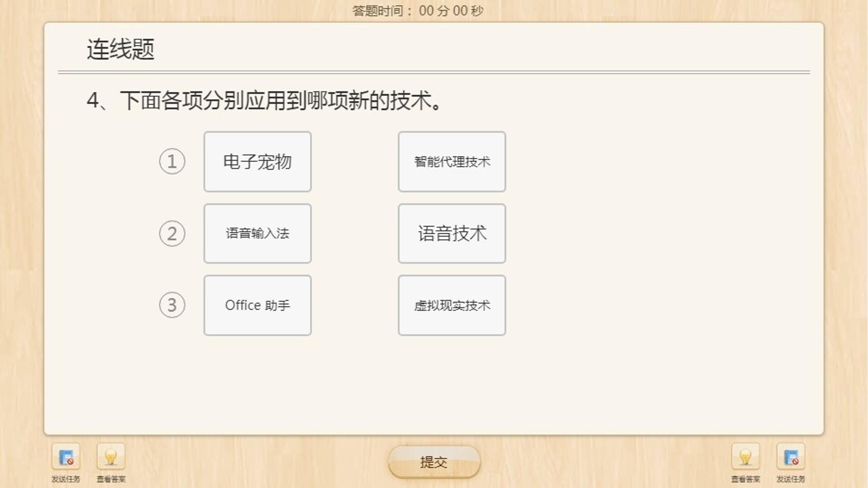Select circled number 2 marker
868x488 pixels.
pos(172,233)
